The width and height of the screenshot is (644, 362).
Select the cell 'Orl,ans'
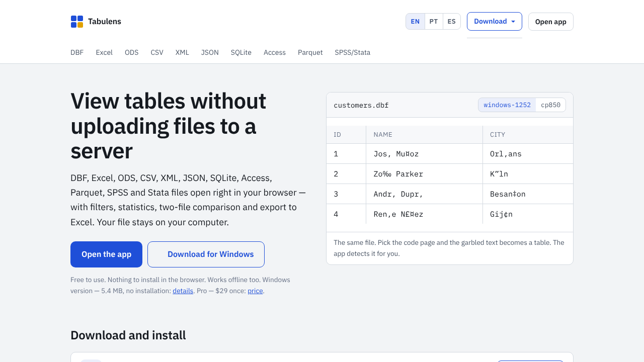(x=528, y=154)
